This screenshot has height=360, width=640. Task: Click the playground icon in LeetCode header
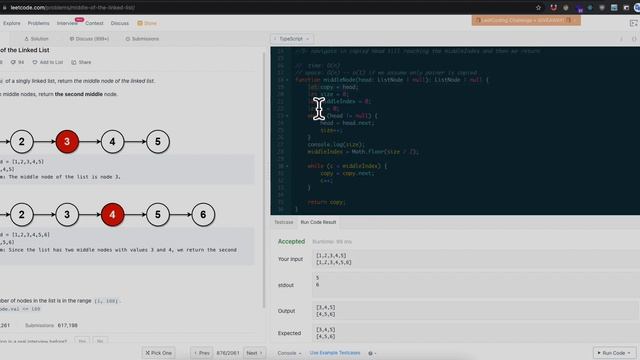click(x=633, y=23)
